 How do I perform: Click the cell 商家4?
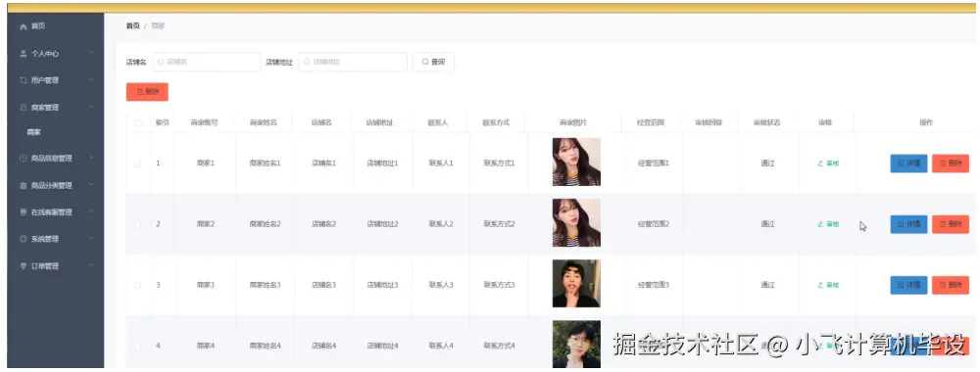[206, 346]
